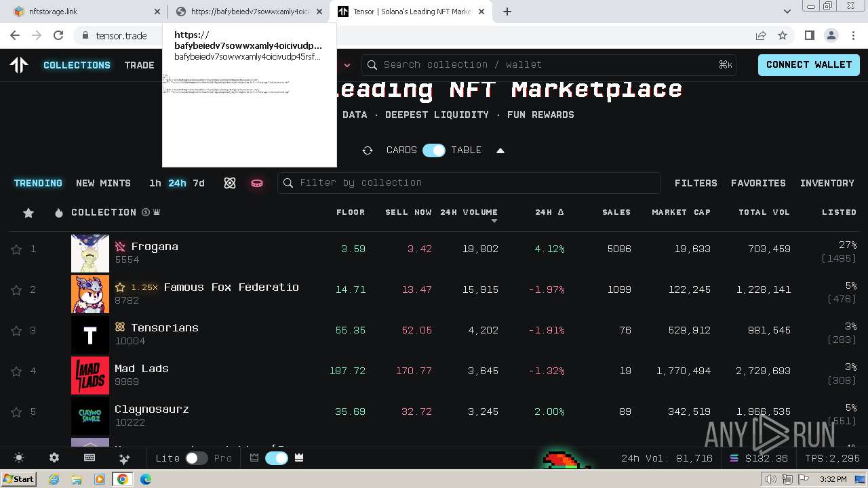The image size is (868, 488).
Task: Open keyboard shortcuts icon
Action: [x=90, y=458]
